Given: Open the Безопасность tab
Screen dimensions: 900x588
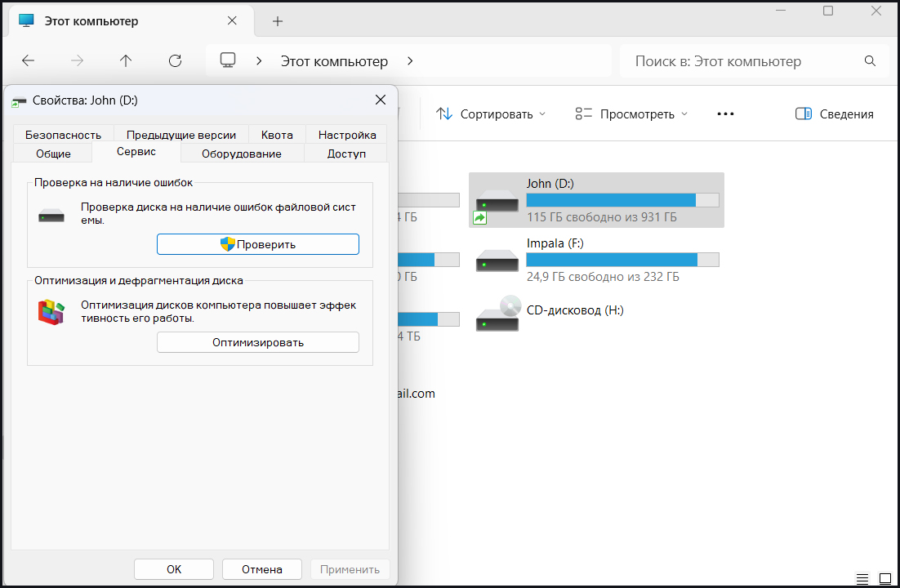Looking at the screenshot, I should (63, 135).
